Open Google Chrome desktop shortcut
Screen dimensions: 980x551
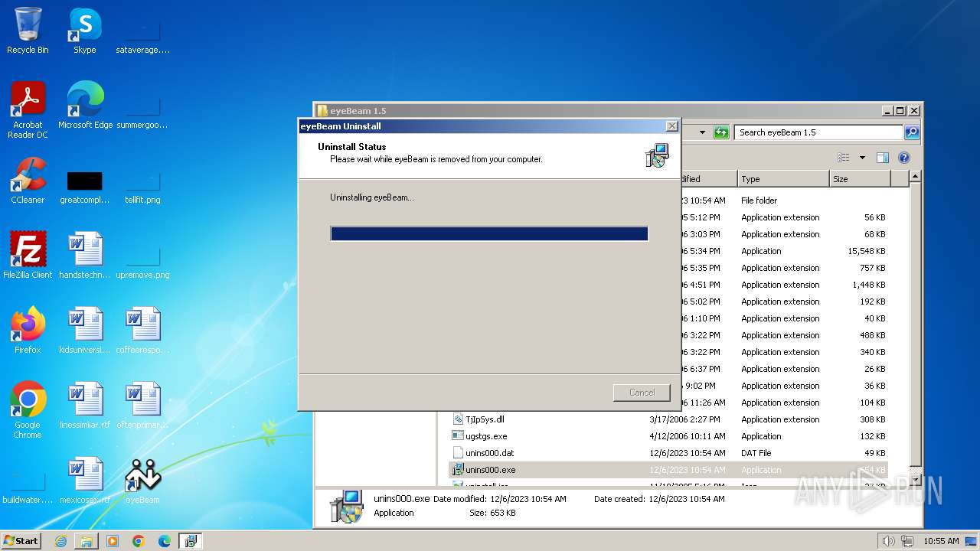28,410
